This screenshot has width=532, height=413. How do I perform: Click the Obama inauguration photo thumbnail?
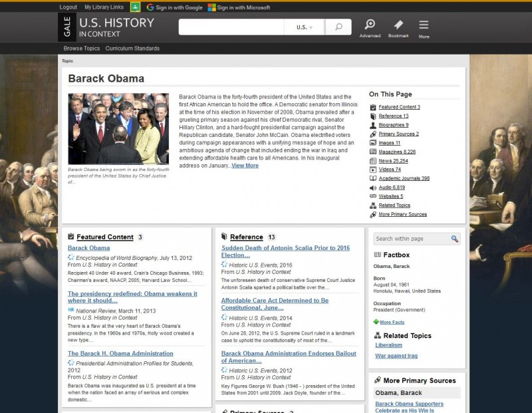pos(118,129)
